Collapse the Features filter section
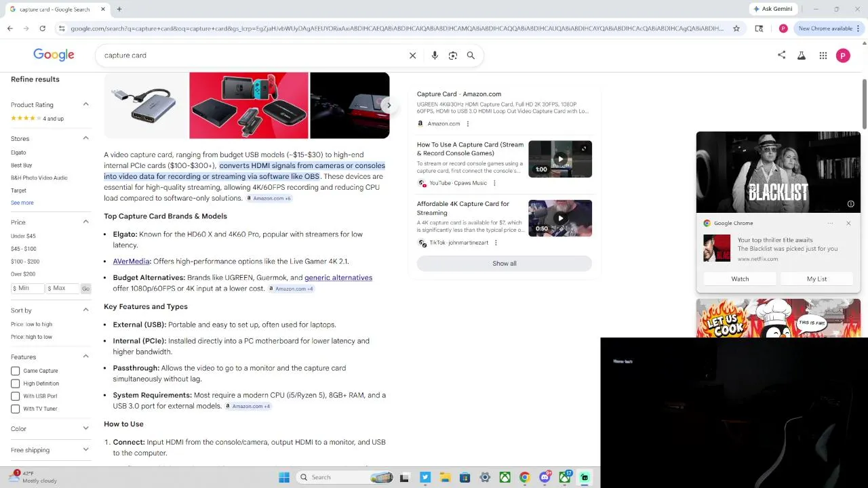 pos(85,357)
